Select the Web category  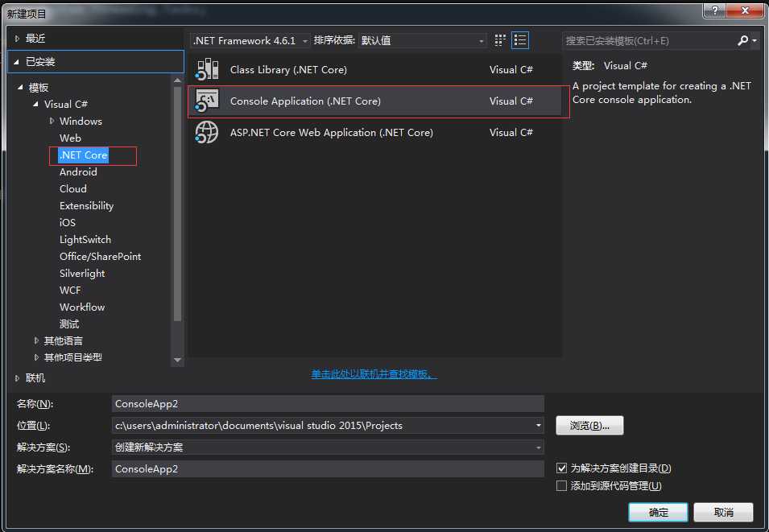click(x=70, y=138)
